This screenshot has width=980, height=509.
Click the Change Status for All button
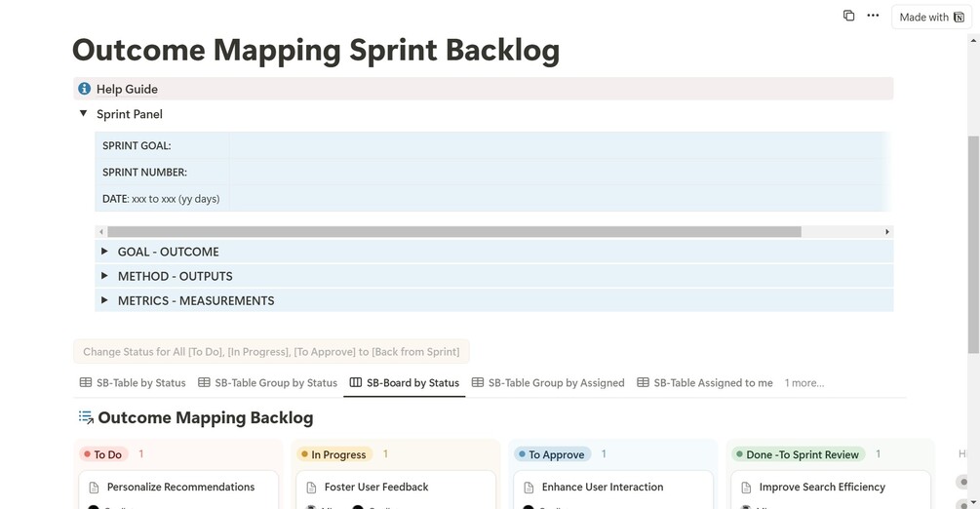pyautogui.click(x=271, y=352)
